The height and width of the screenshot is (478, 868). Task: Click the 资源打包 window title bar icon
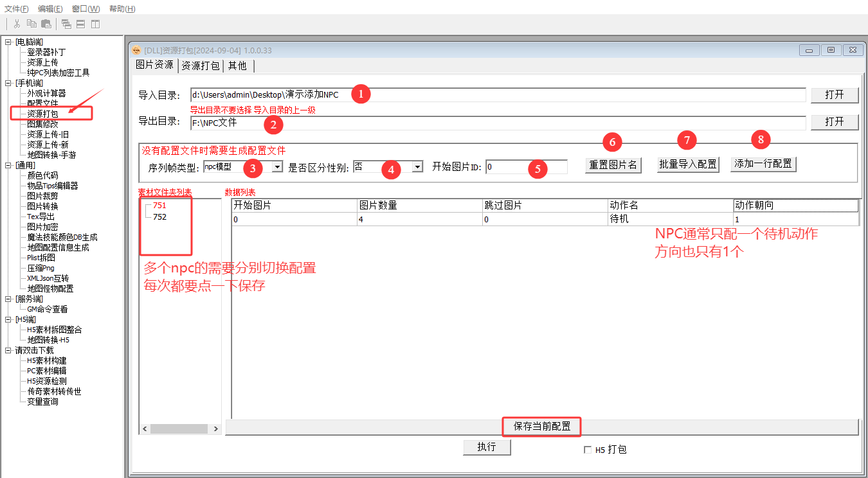tap(136, 50)
